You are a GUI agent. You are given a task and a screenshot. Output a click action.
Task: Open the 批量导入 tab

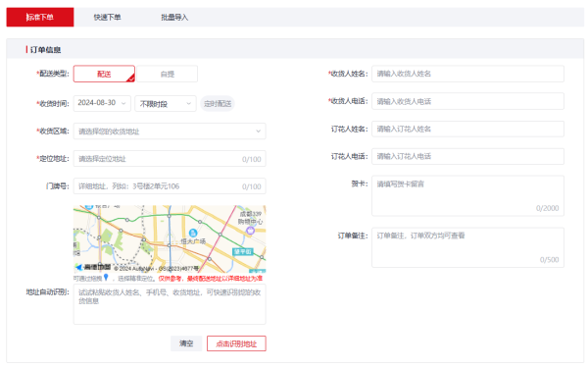(x=174, y=18)
